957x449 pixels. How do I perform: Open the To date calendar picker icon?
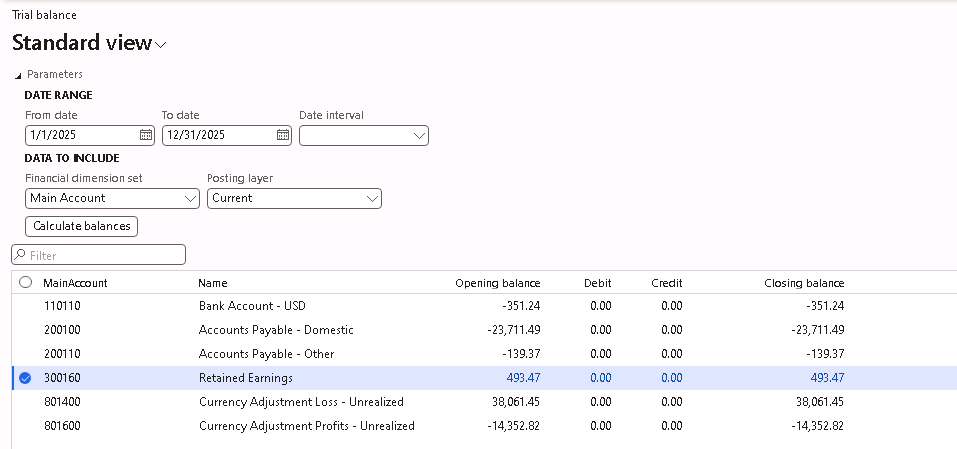click(x=283, y=135)
